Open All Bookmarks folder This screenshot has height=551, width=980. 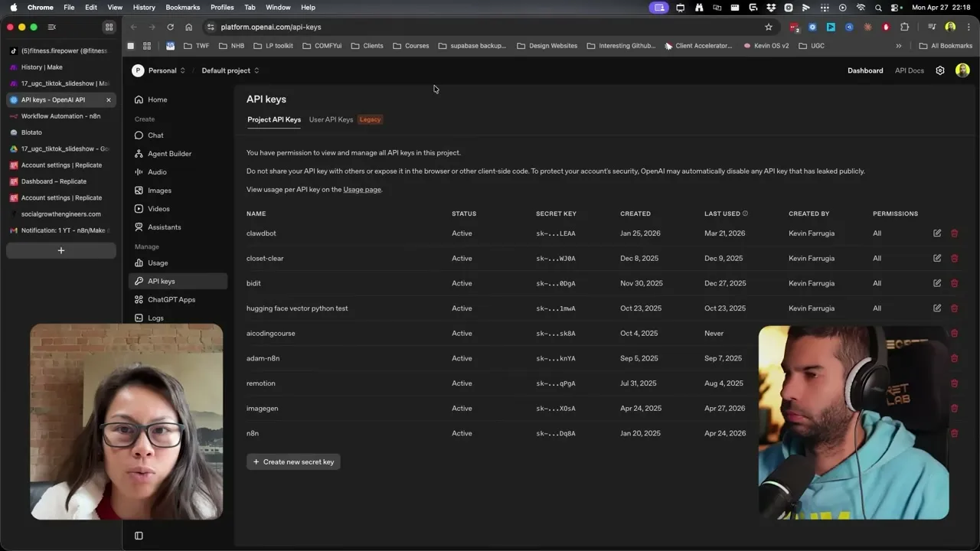coord(946,46)
